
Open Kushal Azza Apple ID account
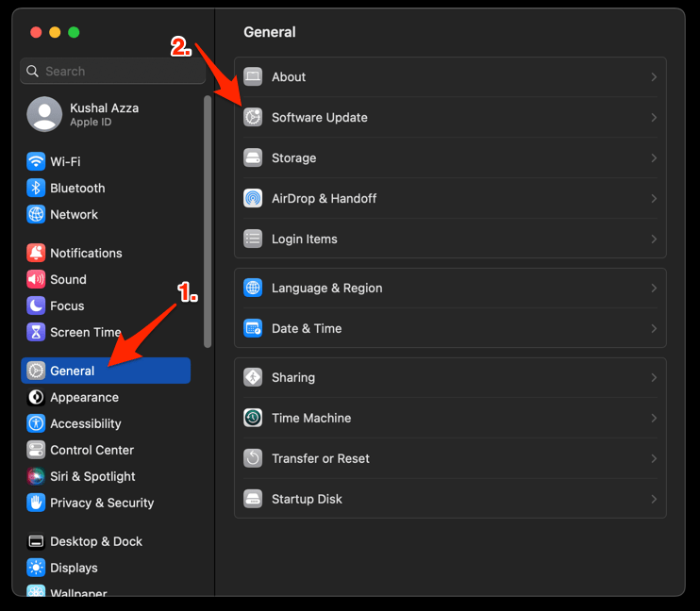pyautogui.click(x=104, y=114)
